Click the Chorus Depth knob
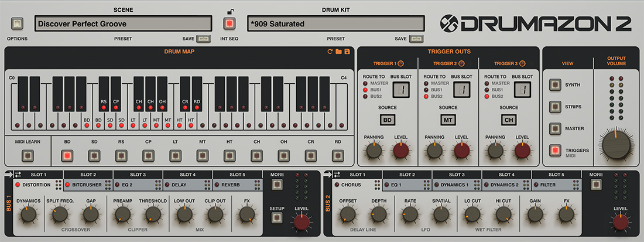The image size is (644, 242). coord(379,214)
